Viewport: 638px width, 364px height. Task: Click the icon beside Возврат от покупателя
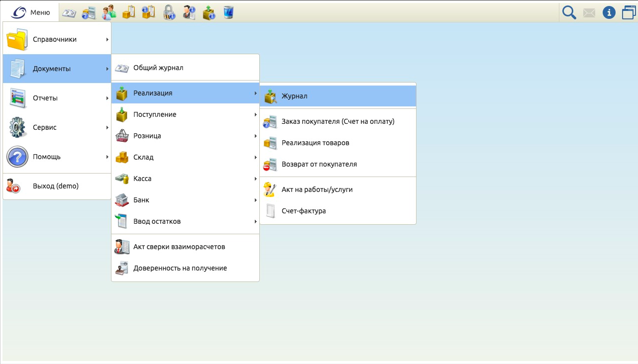pyautogui.click(x=270, y=164)
